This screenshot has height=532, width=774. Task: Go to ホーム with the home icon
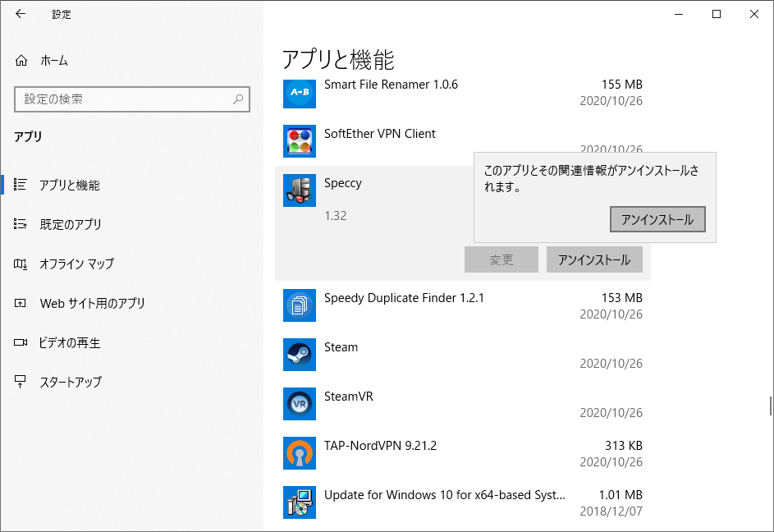(x=42, y=61)
